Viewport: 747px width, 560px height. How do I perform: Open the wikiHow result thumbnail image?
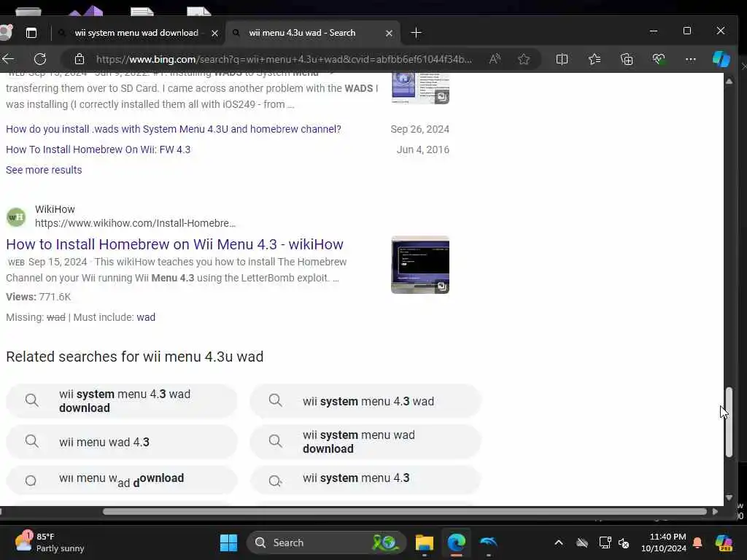(419, 265)
